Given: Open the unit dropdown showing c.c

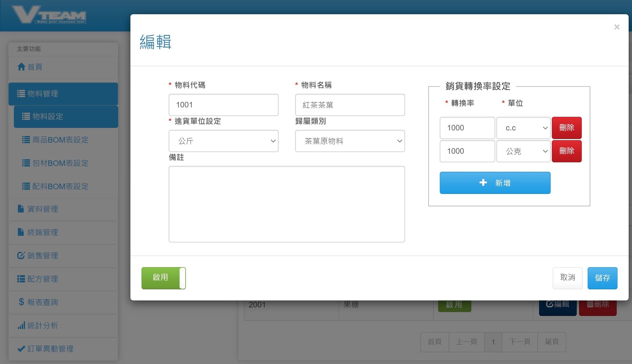Looking at the screenshot, I should click(523, 128).
